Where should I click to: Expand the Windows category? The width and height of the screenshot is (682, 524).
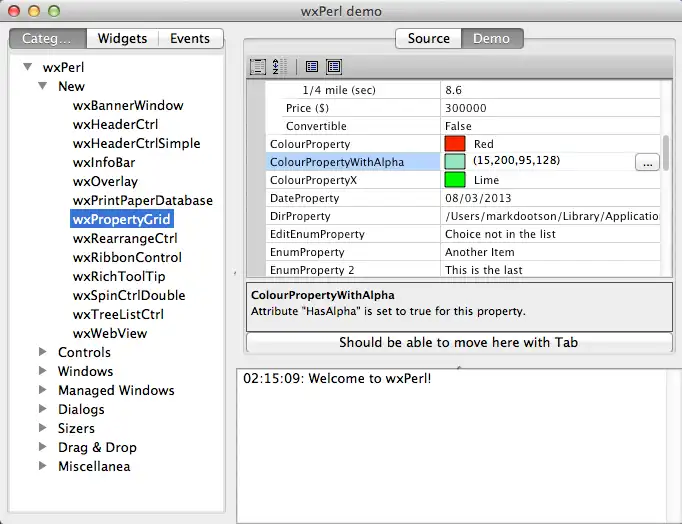[x=43, y=371]
